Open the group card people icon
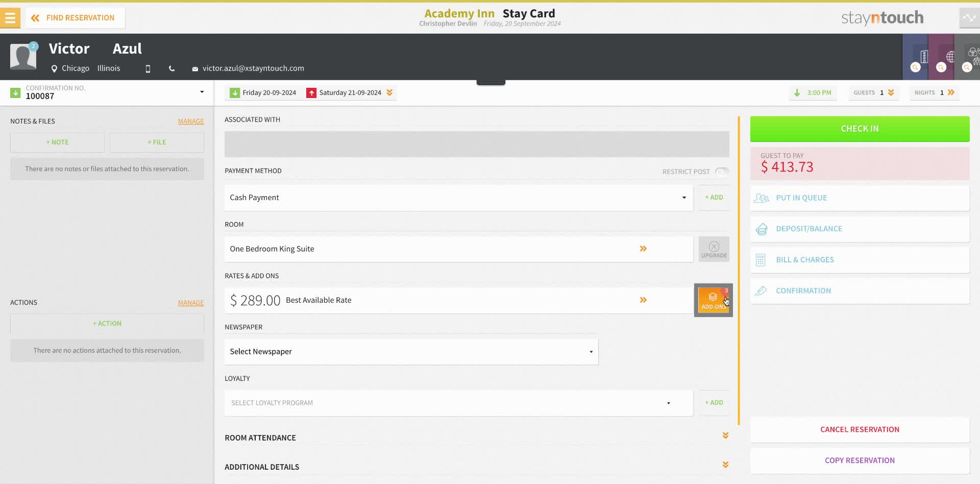The image size is (980, 484). (973, 55)
